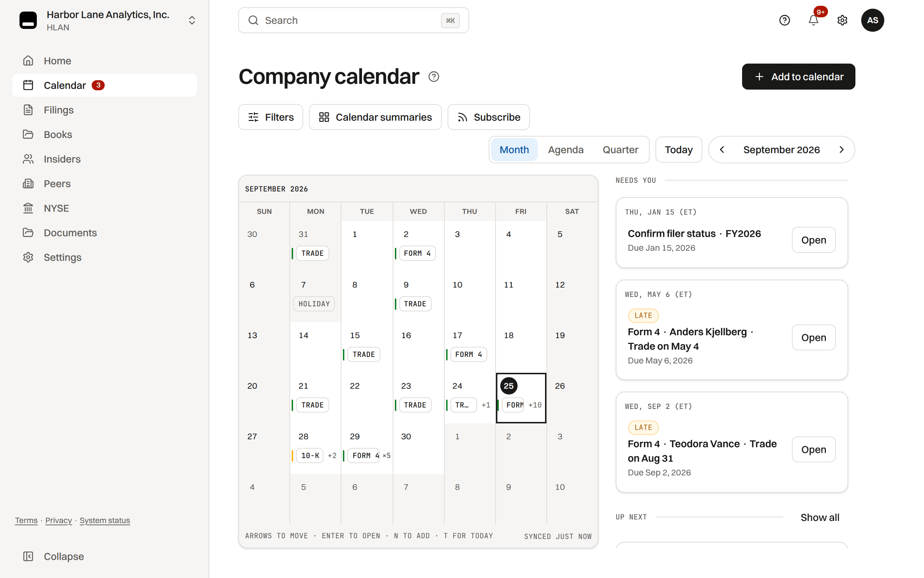
Task: Click the Peers building icon
Action: click(28, 184)
